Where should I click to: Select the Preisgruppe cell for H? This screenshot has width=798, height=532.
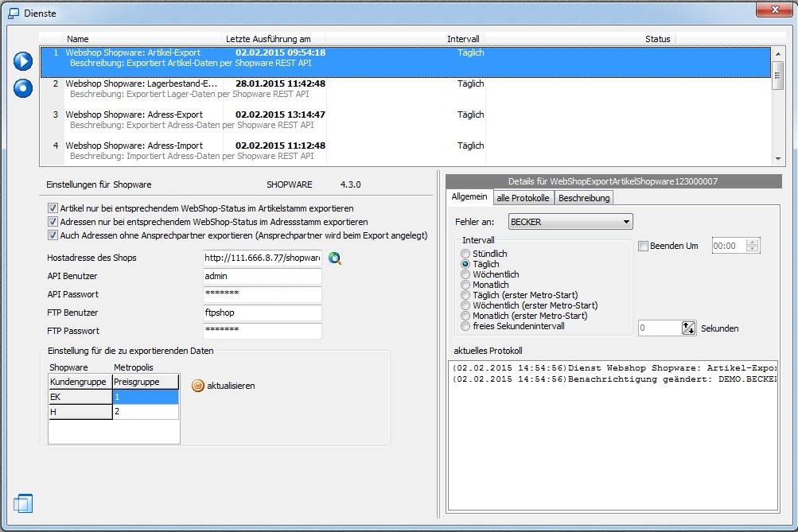145,412
